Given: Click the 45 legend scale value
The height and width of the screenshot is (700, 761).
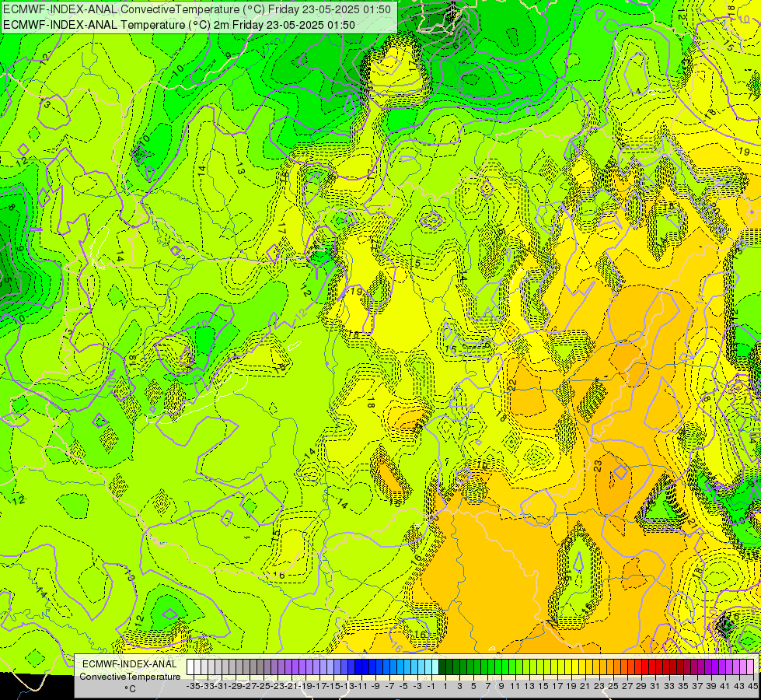Looking at the screenshot, I should coord(752,686).
